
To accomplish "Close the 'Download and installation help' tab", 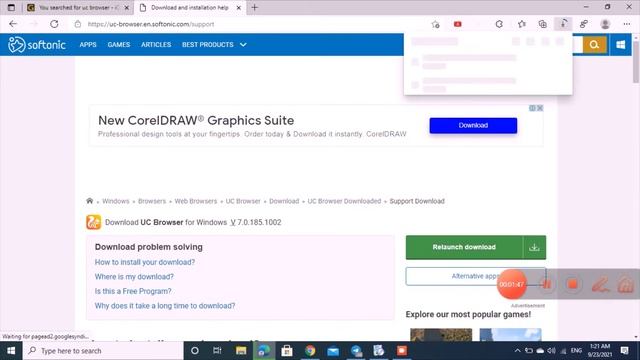I will (x=239, y=8).
